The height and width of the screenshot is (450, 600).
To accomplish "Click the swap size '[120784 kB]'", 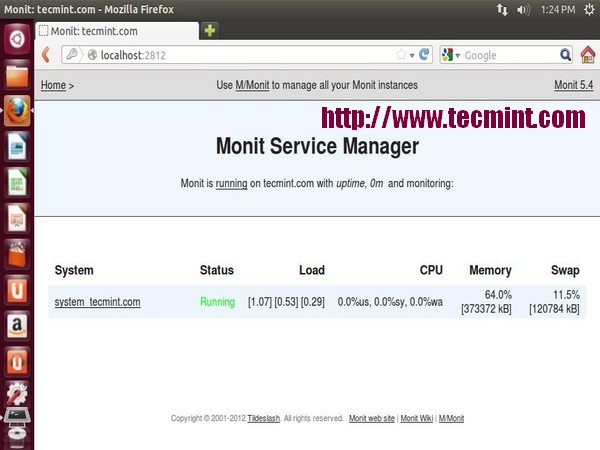I will tap(554, 309).
